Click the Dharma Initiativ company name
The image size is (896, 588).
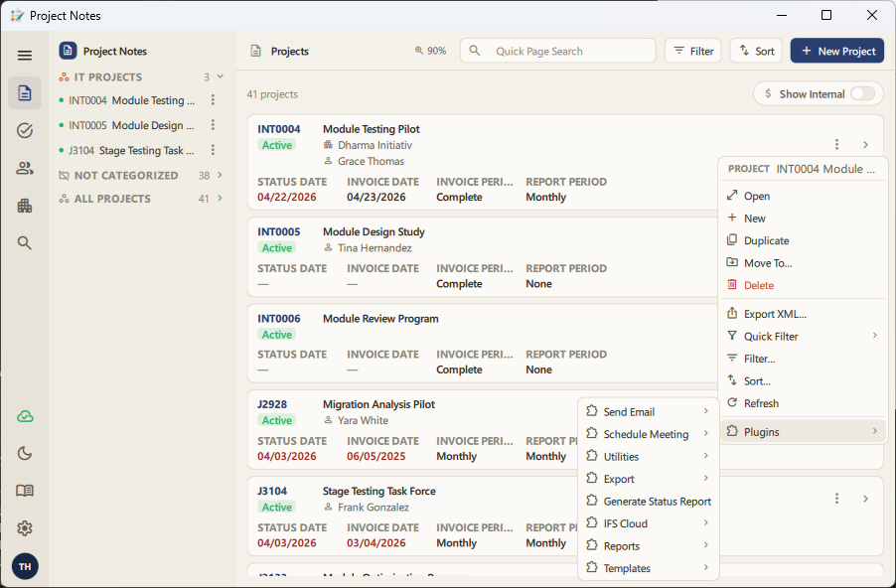[374, 145]
